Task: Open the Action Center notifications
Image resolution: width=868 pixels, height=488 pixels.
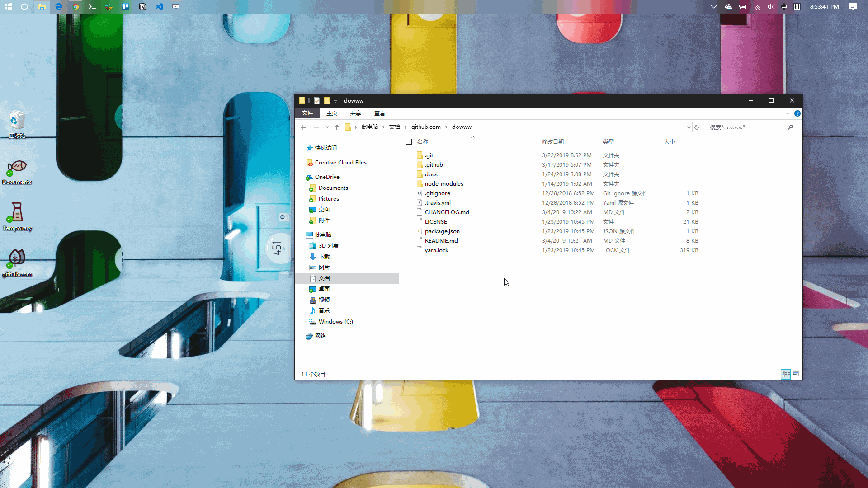Action: [x=853, y=7]
